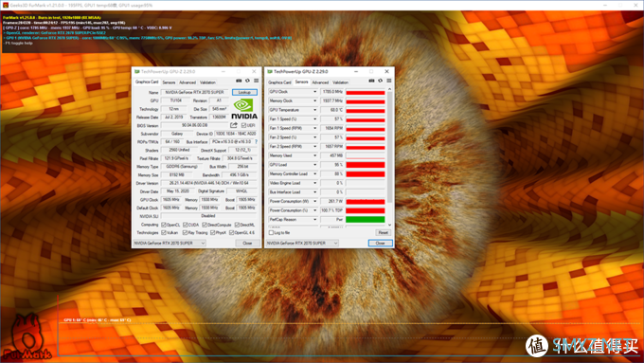The image size is (644, 363).
Task: Click the green NVIDIA logo image
Action: pos(244,109)
